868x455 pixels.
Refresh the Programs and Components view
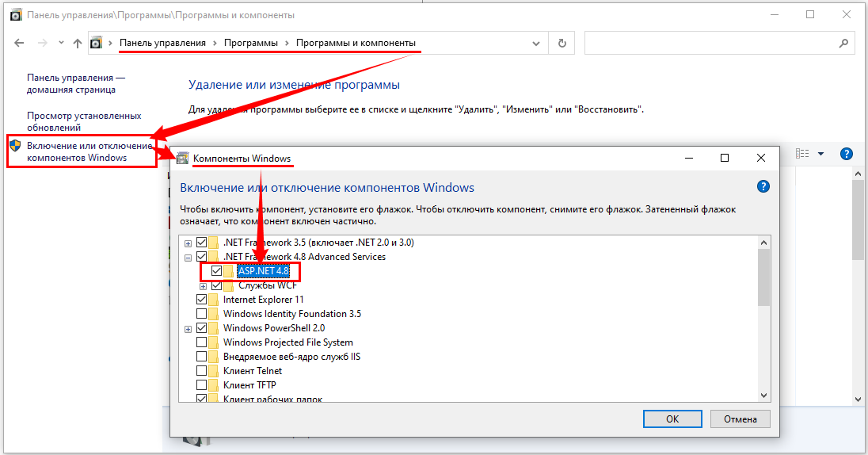pyautogui.click(x=562, y=43)
